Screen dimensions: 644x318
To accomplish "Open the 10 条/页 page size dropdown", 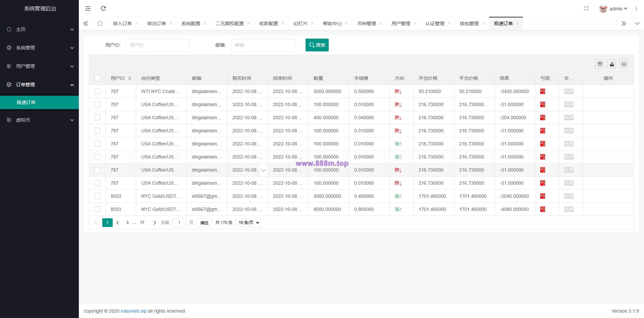I will pos(248,223).
